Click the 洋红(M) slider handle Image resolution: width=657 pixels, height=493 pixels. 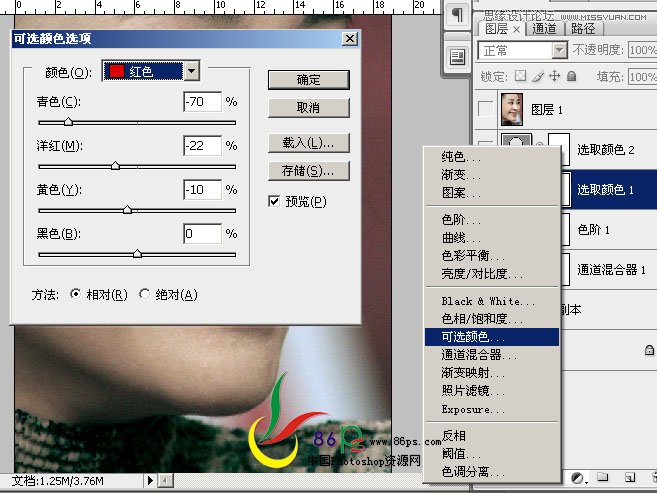115,165
